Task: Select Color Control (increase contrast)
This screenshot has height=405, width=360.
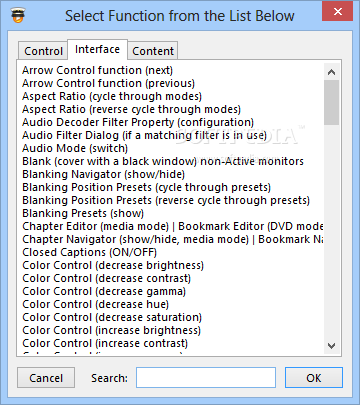Action: pyautogui.click(x=105, y=343)
